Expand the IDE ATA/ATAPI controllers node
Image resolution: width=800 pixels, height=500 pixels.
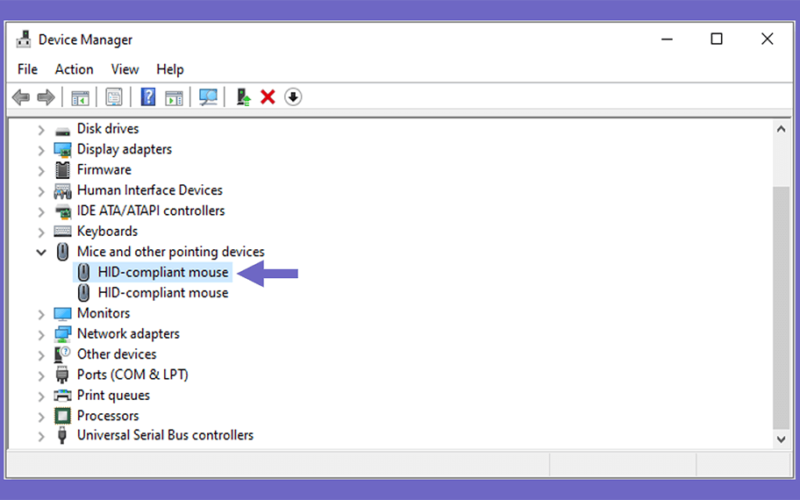tap(41, 211)
